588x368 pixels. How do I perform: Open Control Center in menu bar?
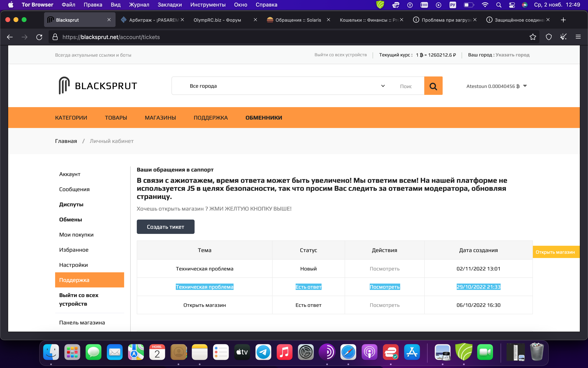tap(512, 5)
